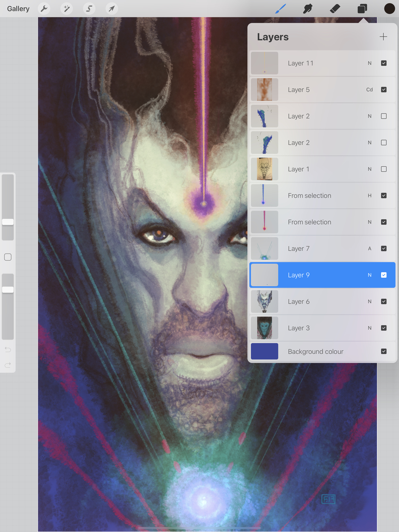Tap the Layer 6 face thumbnail
This screenshot has width=399, height=532.
pyautogui.click(x=264, y=302)
